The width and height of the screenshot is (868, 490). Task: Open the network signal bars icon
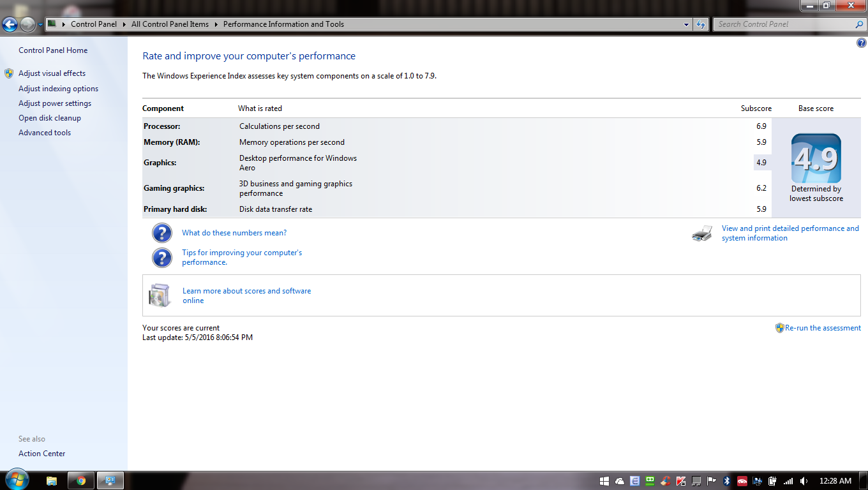pyautogui.click(x=788, y=481)
